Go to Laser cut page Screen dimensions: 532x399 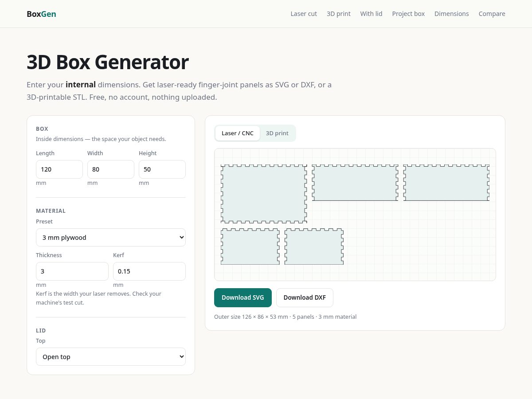coord(304,14)
